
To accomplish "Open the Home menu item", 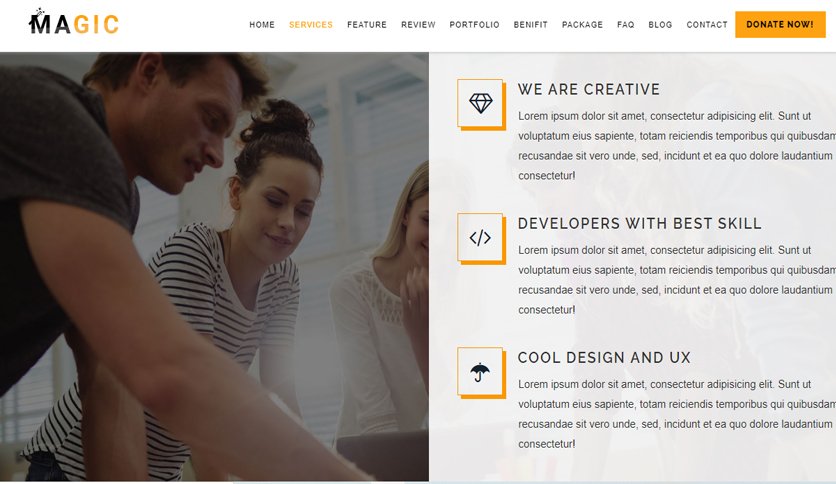I will point(262,25).
